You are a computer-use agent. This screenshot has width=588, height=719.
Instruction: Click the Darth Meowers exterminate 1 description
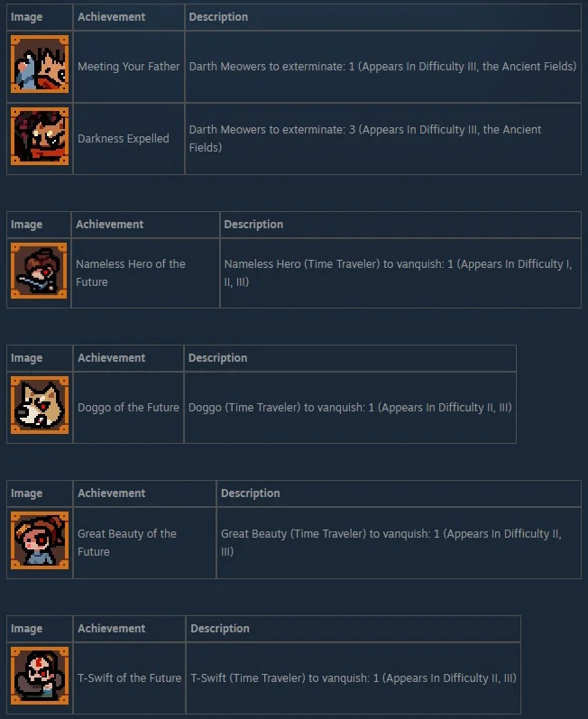click(382, 67)
